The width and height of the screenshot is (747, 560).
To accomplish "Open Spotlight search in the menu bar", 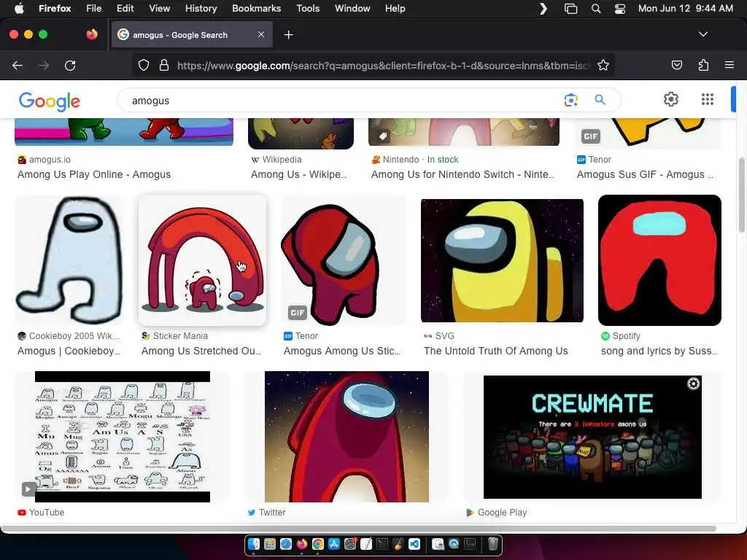I will coord(595,8).
